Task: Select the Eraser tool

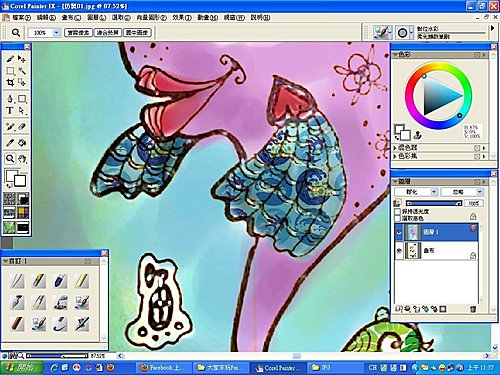Action: click(22, 127)
